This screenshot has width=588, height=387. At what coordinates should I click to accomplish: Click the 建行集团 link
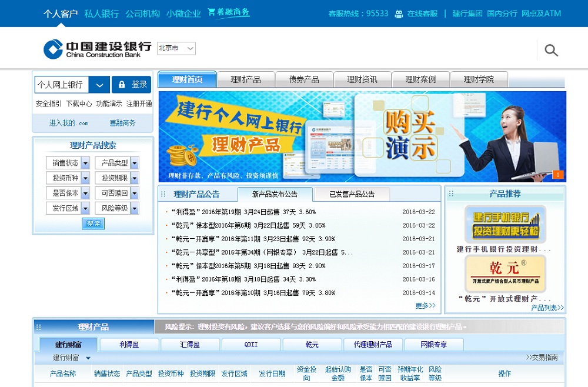point(467,14)
